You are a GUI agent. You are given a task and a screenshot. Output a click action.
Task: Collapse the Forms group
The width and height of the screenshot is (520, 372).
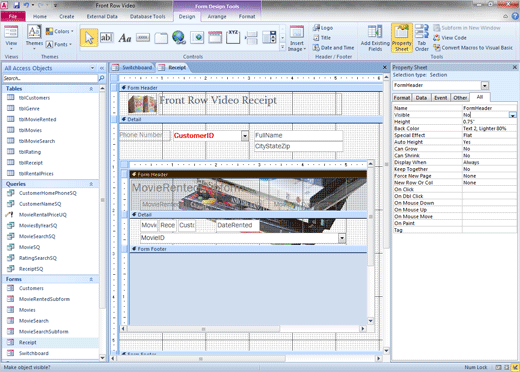(91, 279)
